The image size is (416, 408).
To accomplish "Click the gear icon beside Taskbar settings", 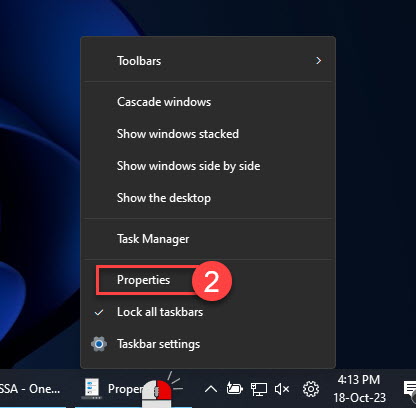I will [x=99, y=344].
